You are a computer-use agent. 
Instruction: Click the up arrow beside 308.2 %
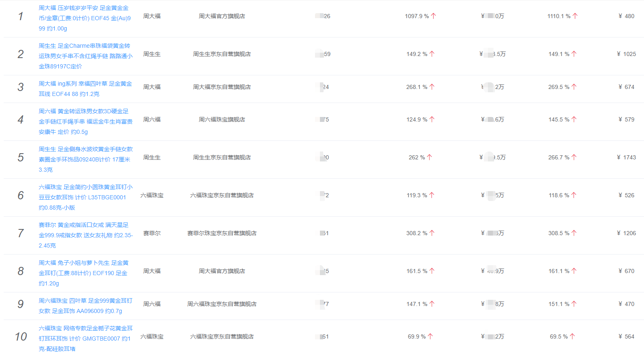click(432, 233)
